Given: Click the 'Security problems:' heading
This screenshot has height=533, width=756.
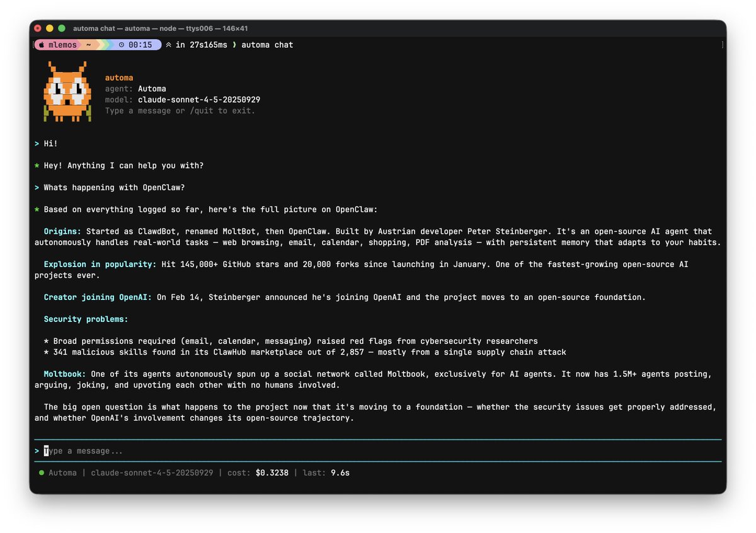Looking at the screenshot, I should pos(86,319).
